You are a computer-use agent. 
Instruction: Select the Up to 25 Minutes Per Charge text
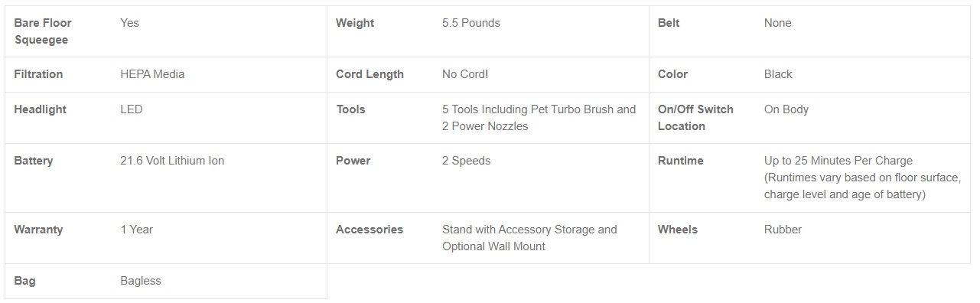(838, 161)
